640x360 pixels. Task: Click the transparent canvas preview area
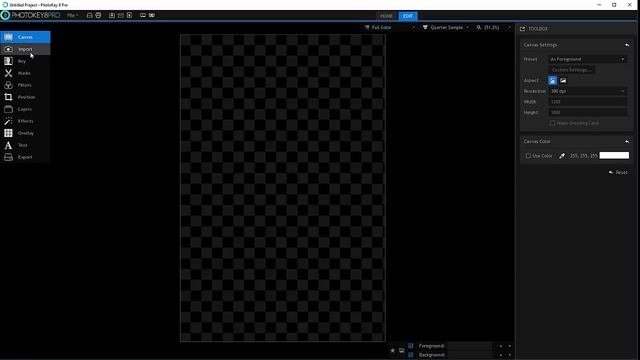282,188
